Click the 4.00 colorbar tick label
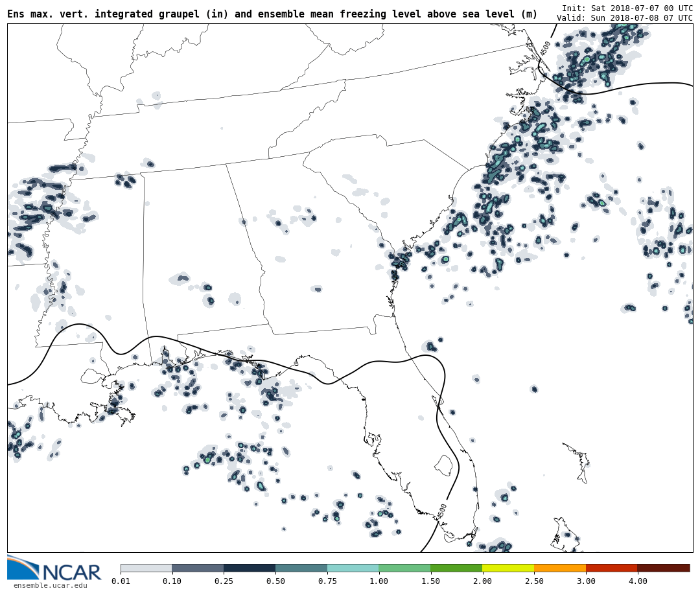This screenshot has height=593, width=700. pos(638,581)
